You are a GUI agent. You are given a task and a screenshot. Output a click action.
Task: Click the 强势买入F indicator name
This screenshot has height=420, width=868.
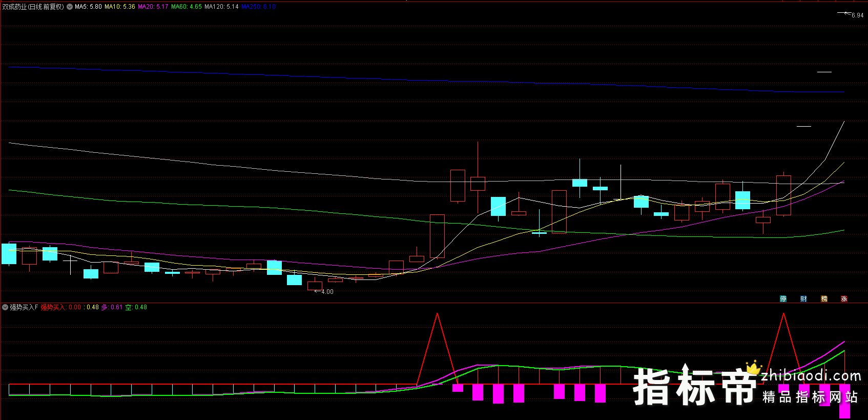tap(24, 307)
